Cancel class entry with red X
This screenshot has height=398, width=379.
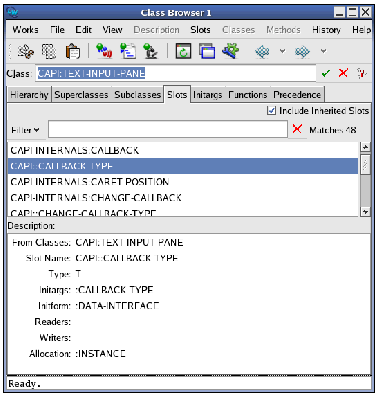click(343, 73)
